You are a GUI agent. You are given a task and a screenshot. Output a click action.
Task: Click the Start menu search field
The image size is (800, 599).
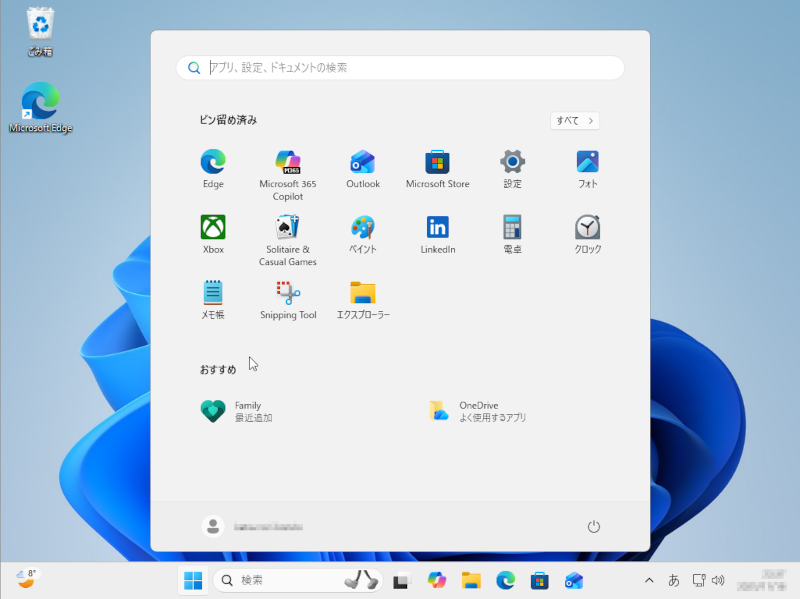click(x=400, y=67)
